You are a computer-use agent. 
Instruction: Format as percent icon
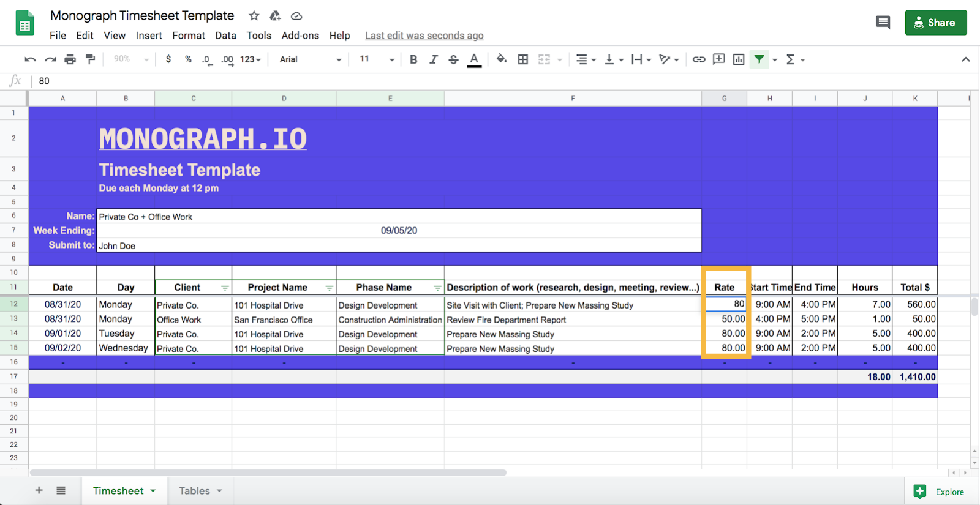click(188, 59)
